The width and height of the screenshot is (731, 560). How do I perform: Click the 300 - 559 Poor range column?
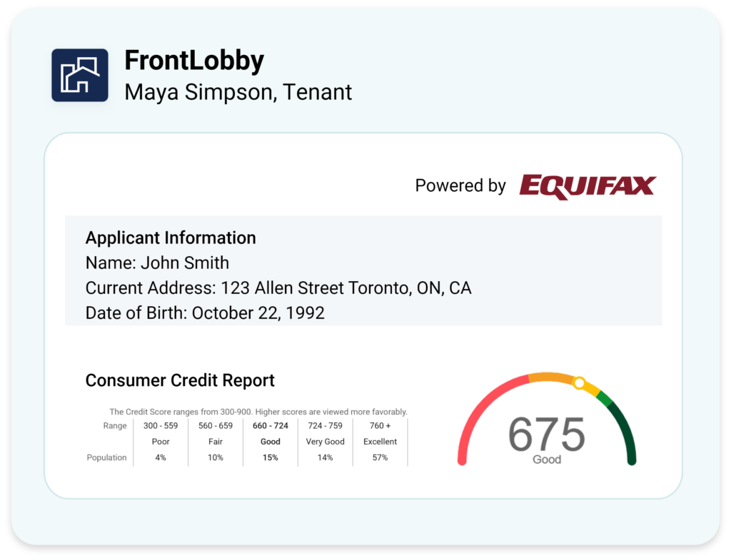[161, 442]
